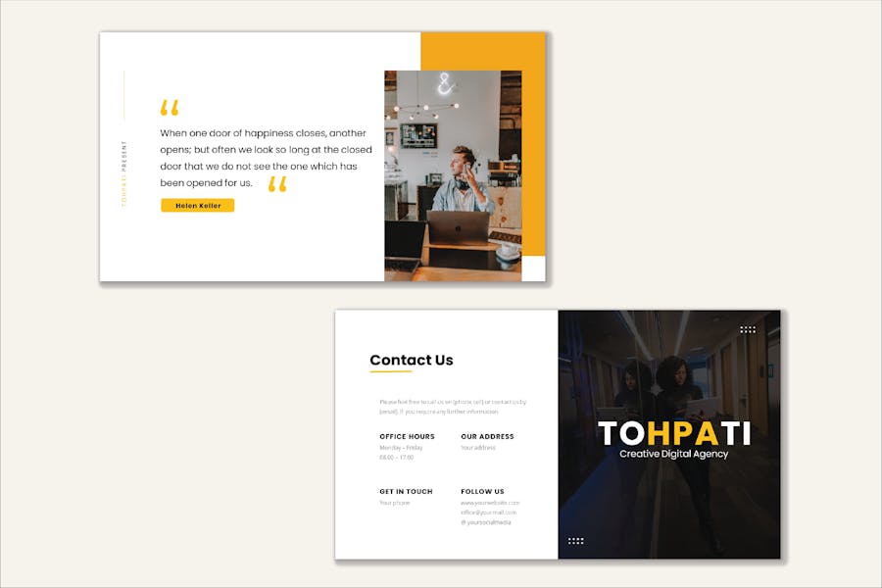Image resolution: width=882 pixels, height=588 pixels.
Task: Click the 'OUR ADDRESS' label
Action: 487,437
